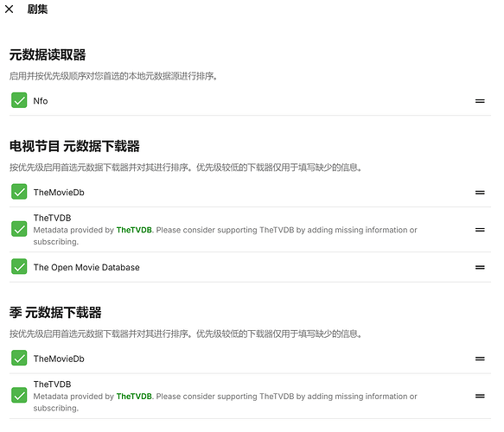The width and height of the screenshot is (504, 432).
Task: Select the Nfo label text
Action: (x=41, y=101)
